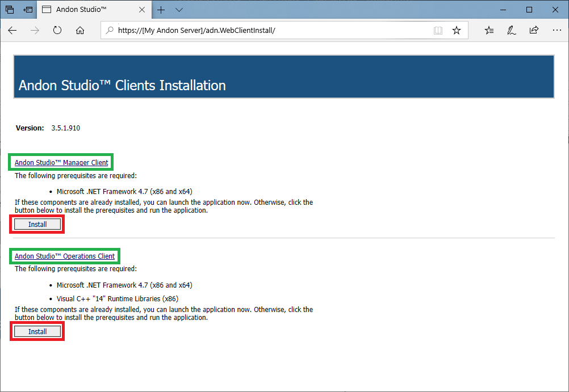Share this page via the Share icon
Screen dimensions: 569x392
click(x=534, y=30)
